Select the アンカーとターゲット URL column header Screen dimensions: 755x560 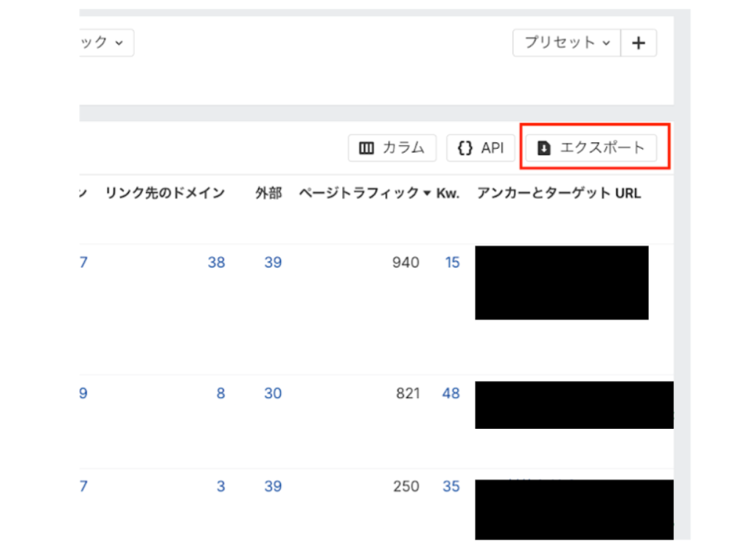tap(559, 194)
